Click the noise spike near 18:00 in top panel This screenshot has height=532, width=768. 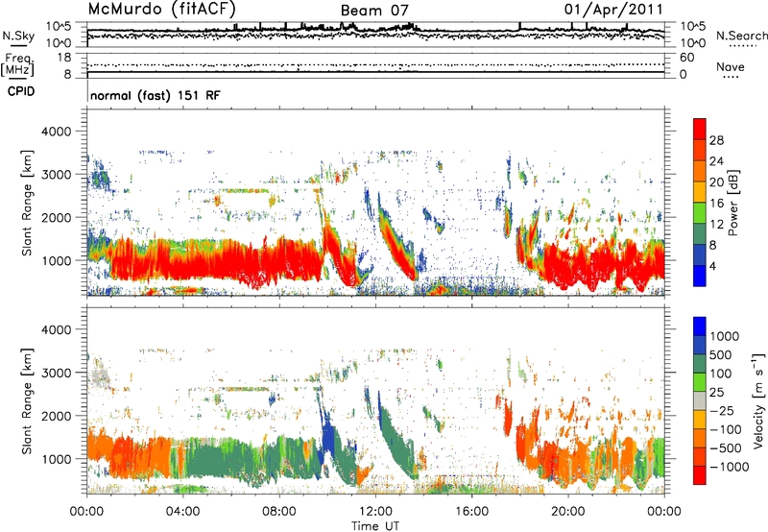519,27
